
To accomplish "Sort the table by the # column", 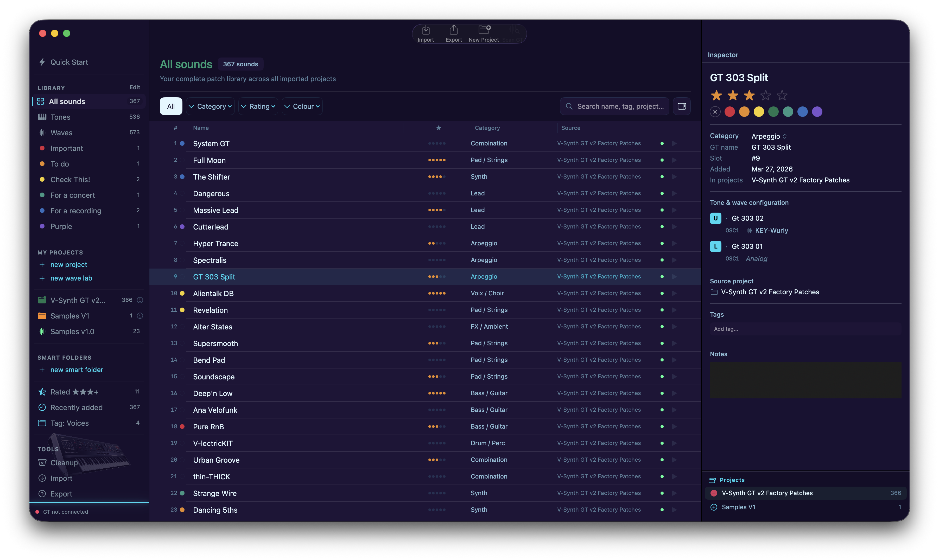I will tap(175, 128).
